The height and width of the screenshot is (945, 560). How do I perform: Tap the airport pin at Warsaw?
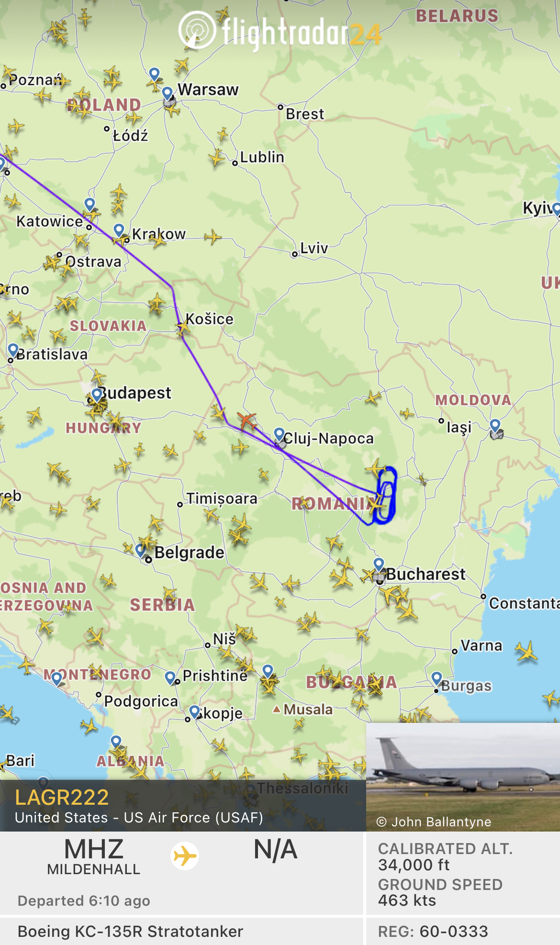point(167,93)
